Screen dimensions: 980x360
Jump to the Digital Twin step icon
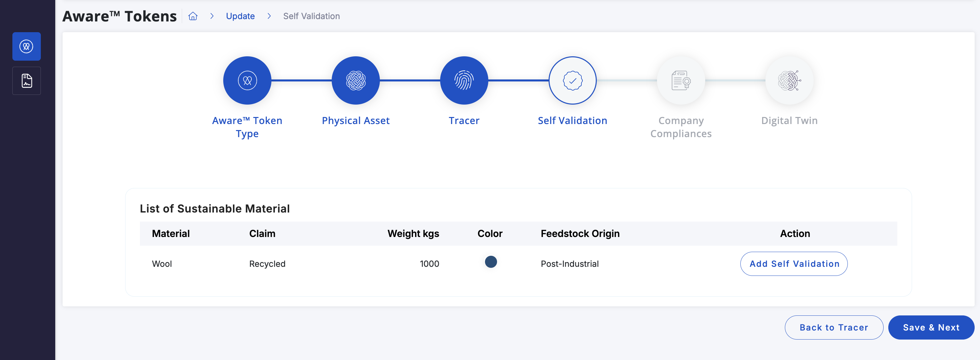789,80
